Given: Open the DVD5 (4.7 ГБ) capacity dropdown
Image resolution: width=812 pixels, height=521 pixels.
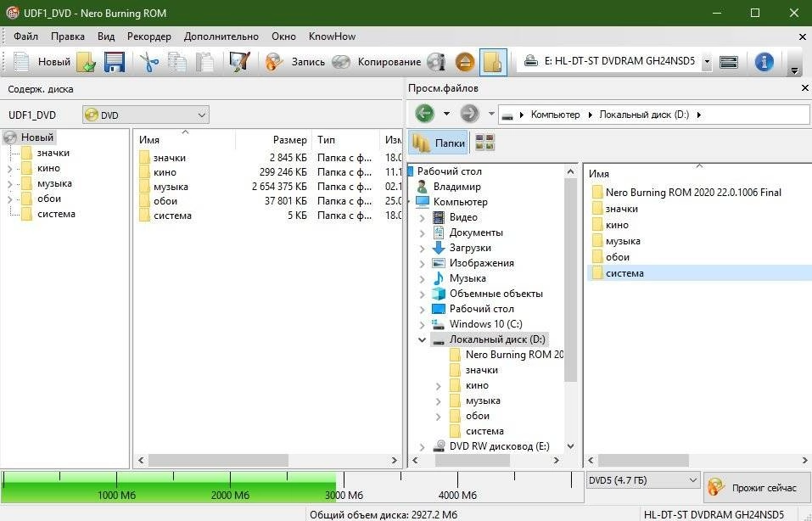Looking at the screenshot, I should tap(642, 480).
